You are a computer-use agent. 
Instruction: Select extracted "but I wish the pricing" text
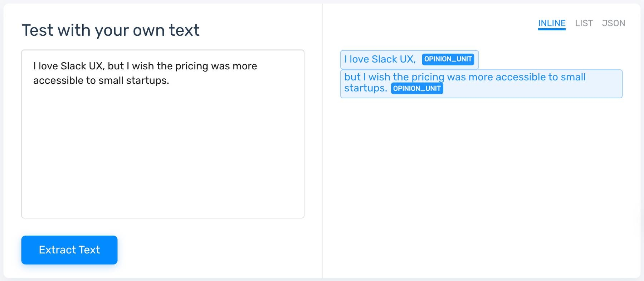394,77
